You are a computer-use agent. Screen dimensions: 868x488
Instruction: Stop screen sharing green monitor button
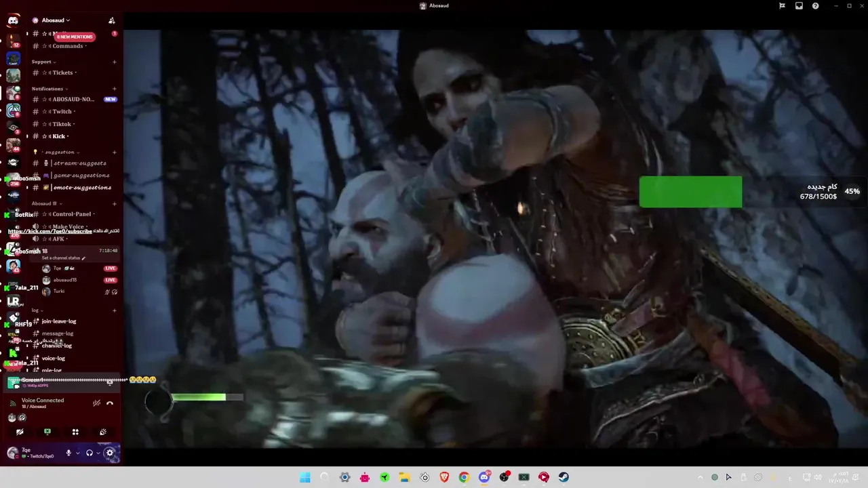47,432
